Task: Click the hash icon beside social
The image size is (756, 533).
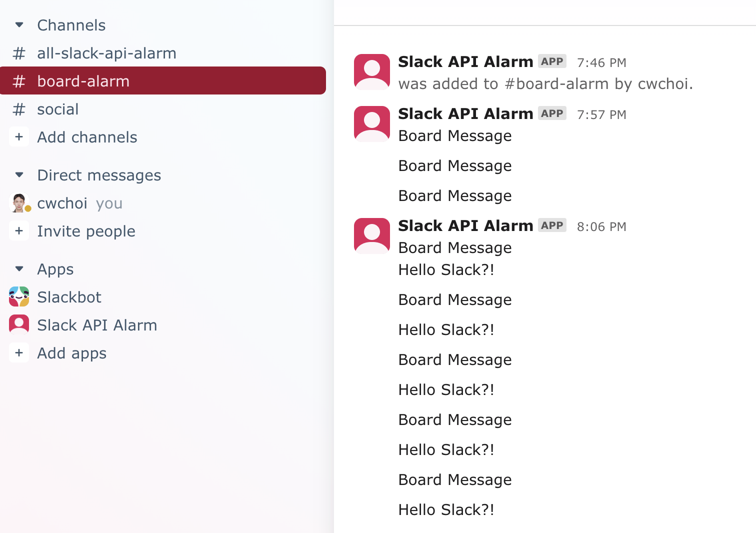Action: coord(19,109)
